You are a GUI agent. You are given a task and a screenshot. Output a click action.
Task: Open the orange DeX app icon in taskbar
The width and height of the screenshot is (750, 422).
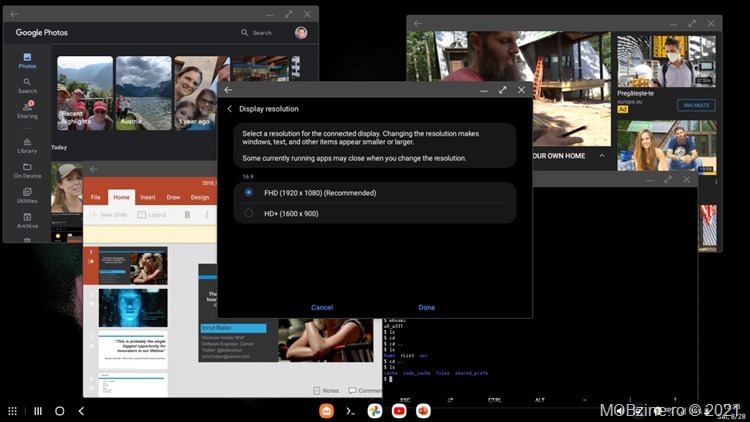[326, 411]
